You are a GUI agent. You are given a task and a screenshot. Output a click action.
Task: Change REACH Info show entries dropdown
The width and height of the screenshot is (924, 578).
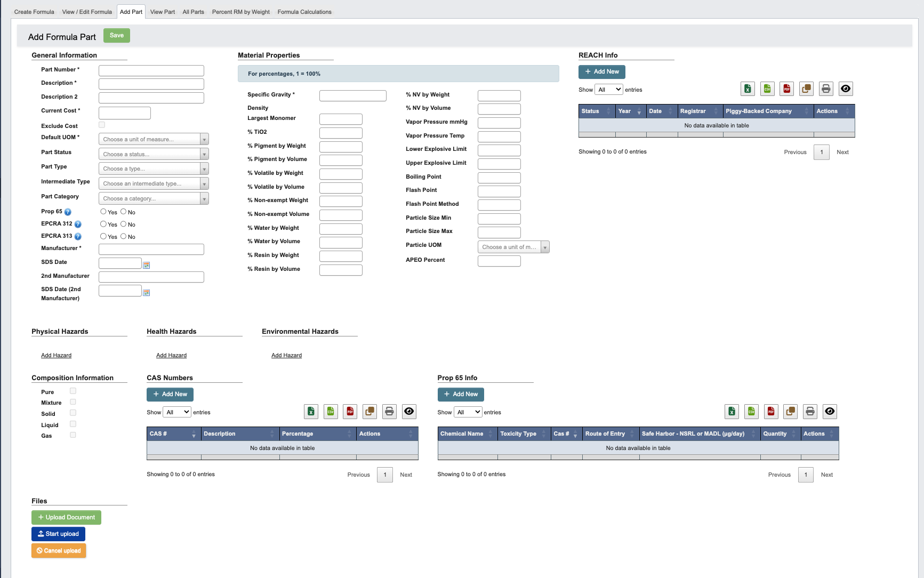point(609,90)
